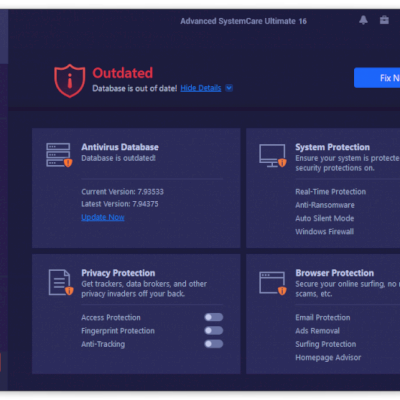The height and width of the screenshot is (400, 400).
Task: Click the Anti-Ransomware entry
Action: (325, 205)
